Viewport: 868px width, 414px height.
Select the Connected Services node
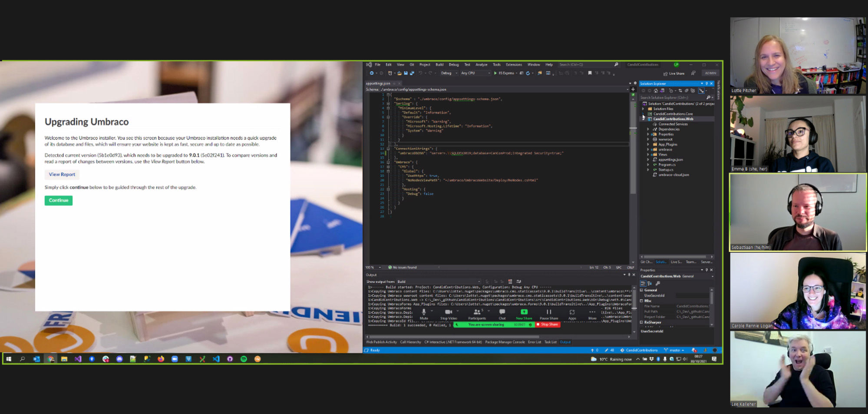673,124
